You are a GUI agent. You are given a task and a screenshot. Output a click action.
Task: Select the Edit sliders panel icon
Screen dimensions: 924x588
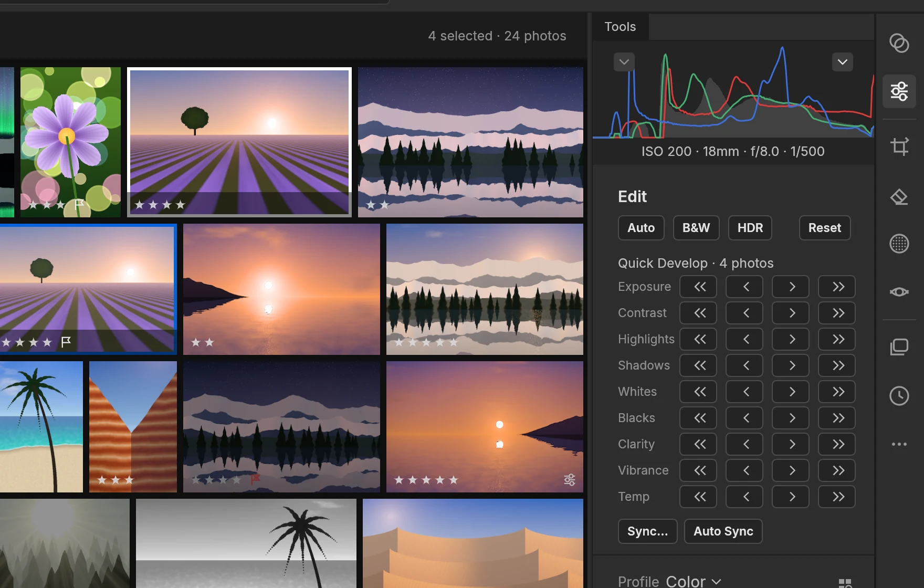pyautogui.click(x=899, y=91)
